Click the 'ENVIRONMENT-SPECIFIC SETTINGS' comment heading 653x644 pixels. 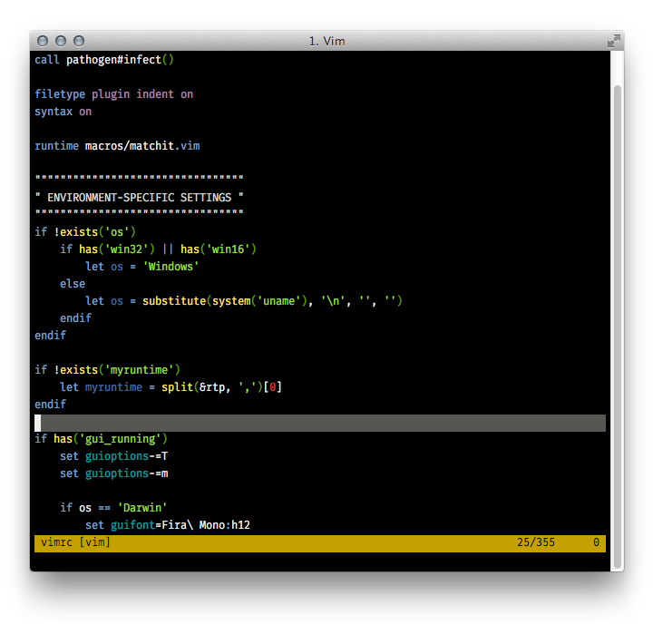click(139, 198)
